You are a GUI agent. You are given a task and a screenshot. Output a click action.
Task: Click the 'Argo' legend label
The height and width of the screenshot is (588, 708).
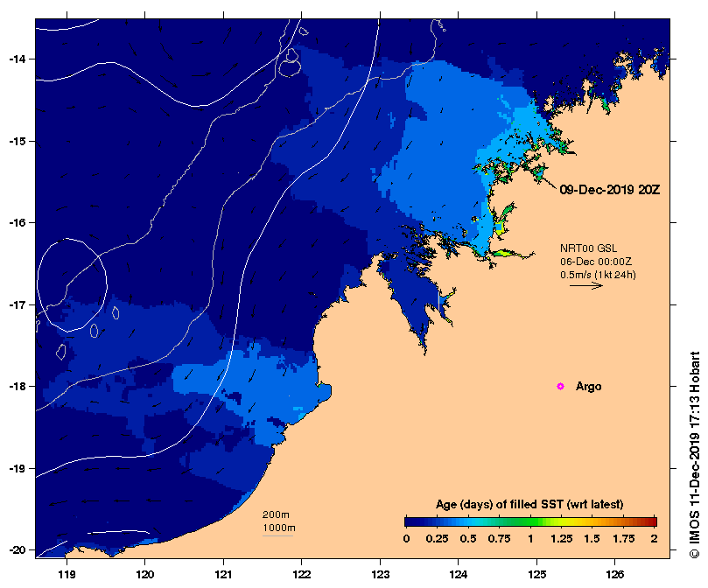click(588, 387)
